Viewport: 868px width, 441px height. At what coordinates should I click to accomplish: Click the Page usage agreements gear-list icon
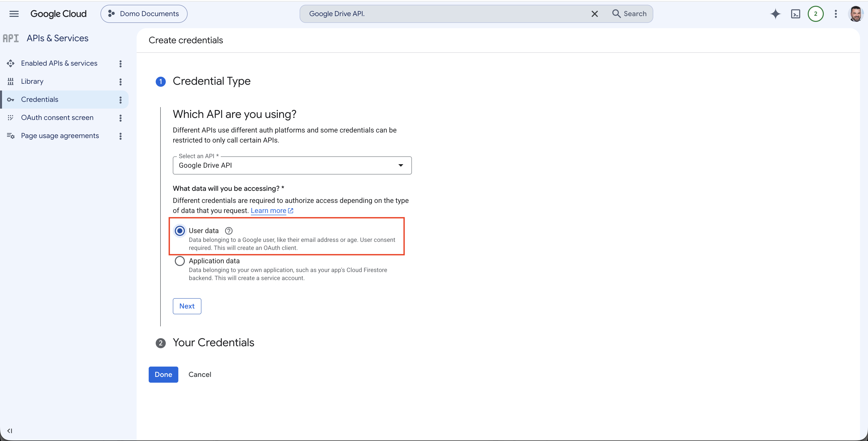tap(11, 136)
